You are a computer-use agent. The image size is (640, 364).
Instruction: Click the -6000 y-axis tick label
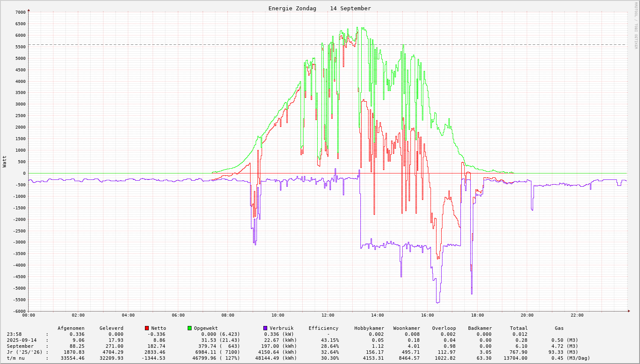click(x=19, y=311)
